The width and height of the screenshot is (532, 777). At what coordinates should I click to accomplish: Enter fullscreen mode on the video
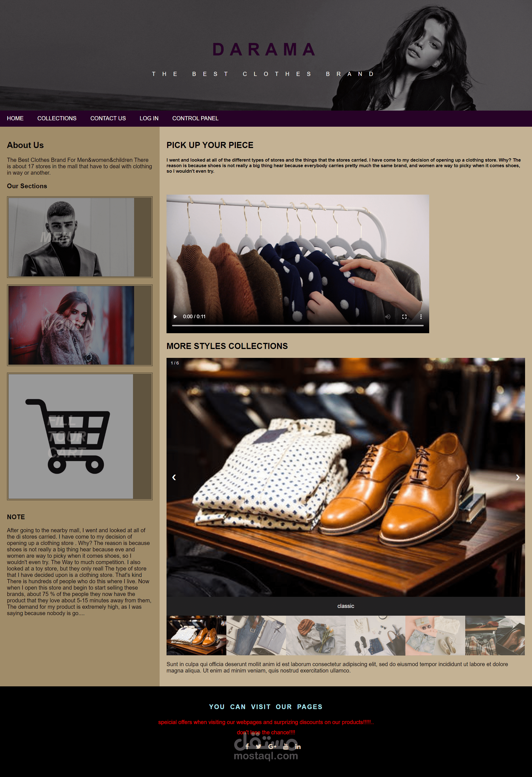tap(404, 317)
